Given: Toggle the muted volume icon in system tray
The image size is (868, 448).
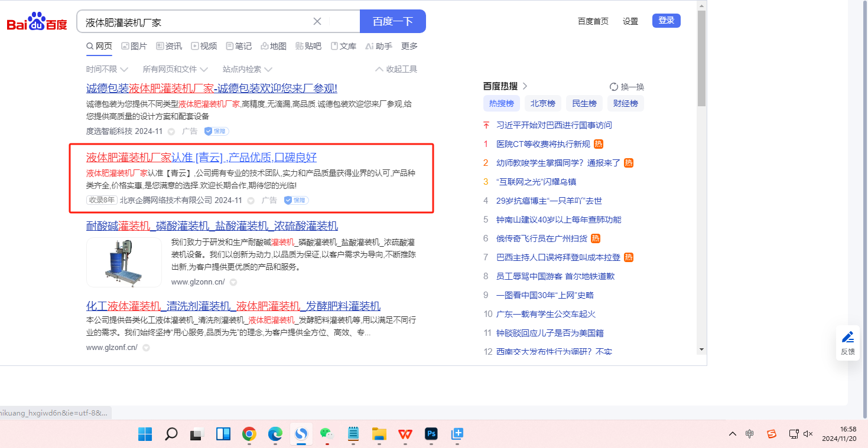Looking at the screenshot, I should click(x=809, y=434).
